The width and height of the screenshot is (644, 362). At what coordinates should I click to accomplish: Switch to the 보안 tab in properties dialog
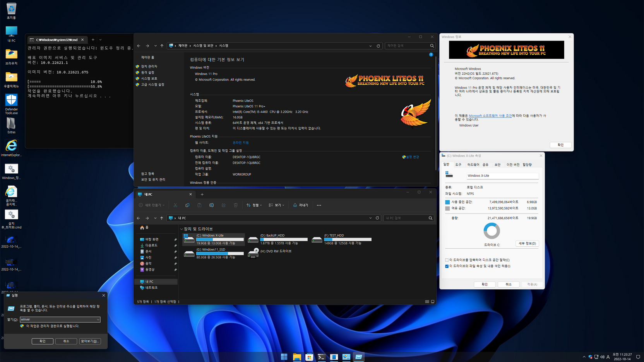pos(497,165)
